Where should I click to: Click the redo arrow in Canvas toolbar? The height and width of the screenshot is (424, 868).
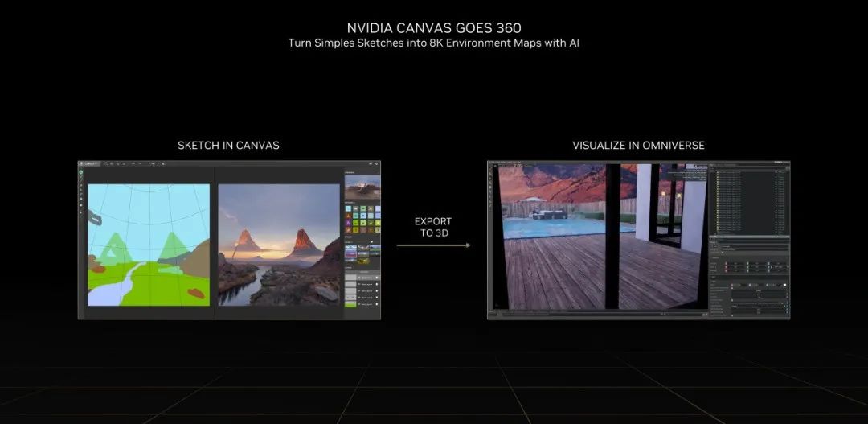click(140, 163)
